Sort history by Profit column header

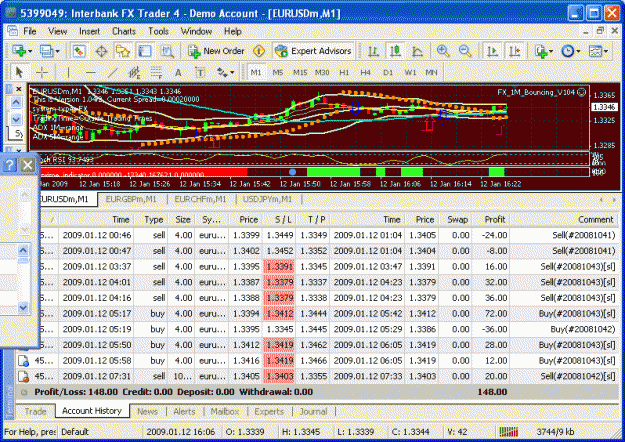tap(492, 220)
